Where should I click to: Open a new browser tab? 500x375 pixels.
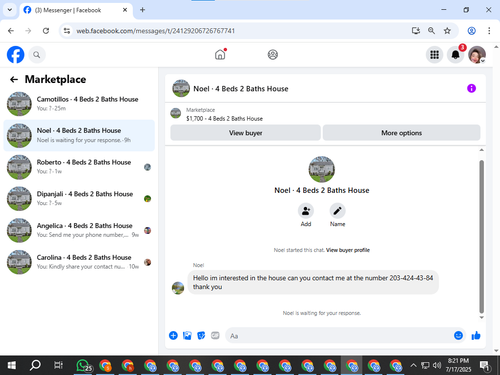pos(142,10)
